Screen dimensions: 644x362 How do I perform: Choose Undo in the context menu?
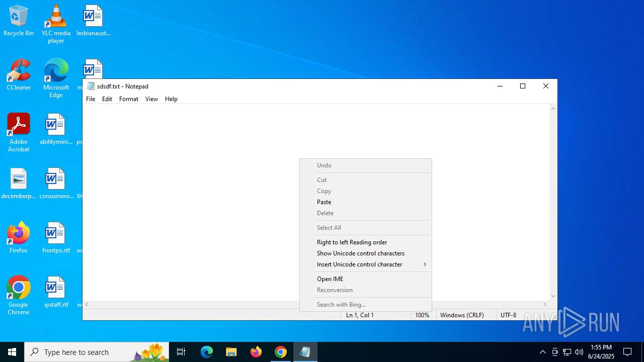pyautogui.click(x=366, y=165)
